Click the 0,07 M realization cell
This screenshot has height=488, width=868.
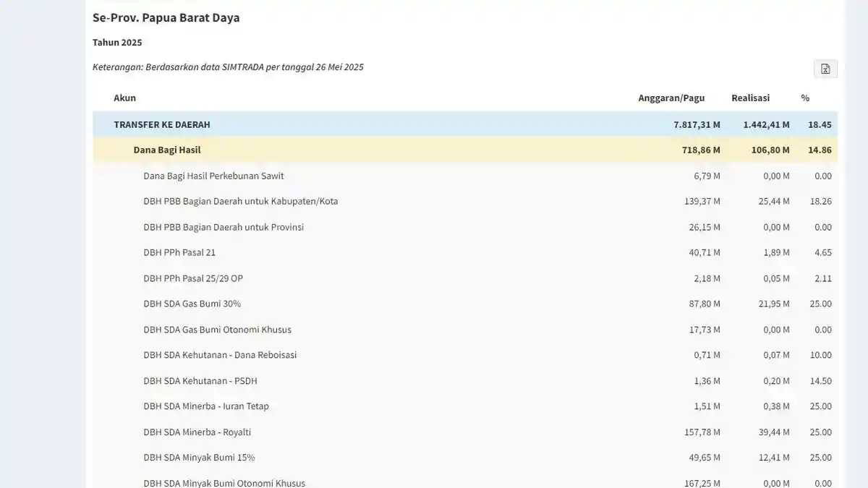(x=776, y=355)
